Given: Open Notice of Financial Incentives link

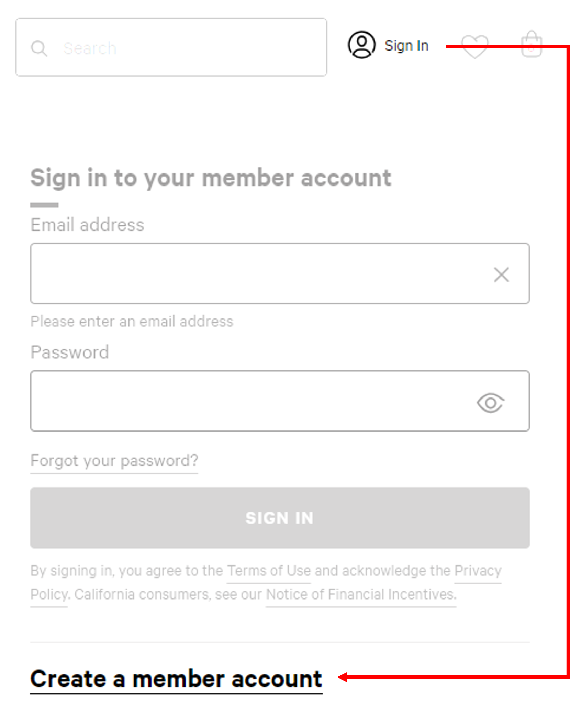Looking at the screenshot, I should (x=361, y=595).
